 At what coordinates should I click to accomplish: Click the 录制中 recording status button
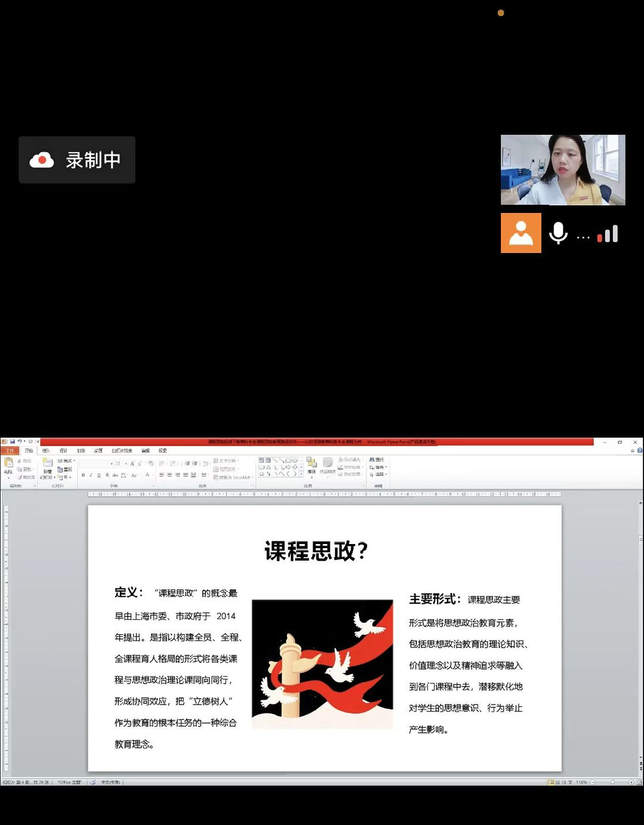pos(77,160)
